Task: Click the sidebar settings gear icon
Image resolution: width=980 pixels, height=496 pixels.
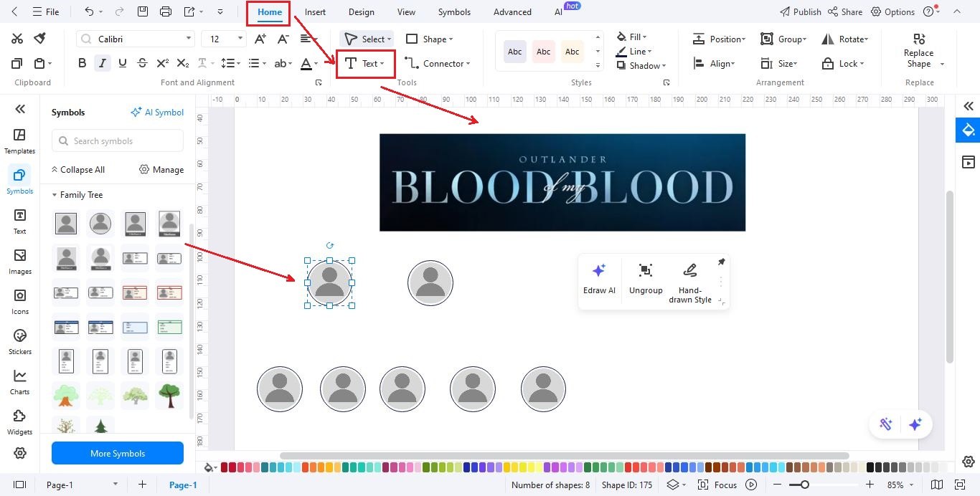Action: 20,453
